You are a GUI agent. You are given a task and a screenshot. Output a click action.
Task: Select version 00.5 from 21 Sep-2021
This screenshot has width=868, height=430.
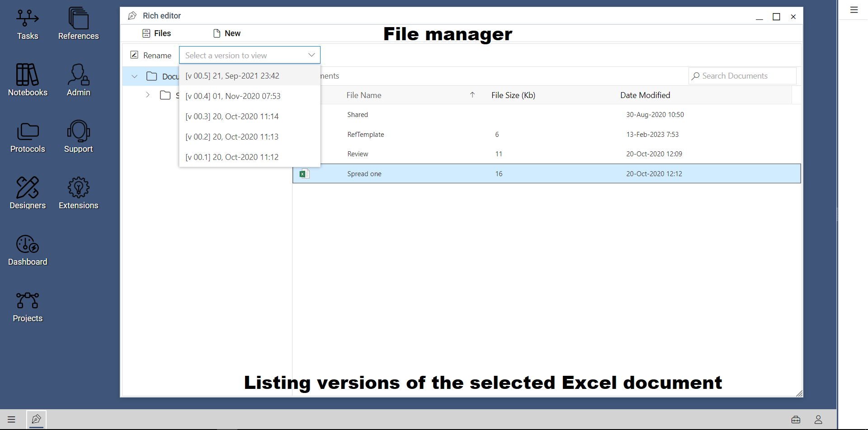250,75
